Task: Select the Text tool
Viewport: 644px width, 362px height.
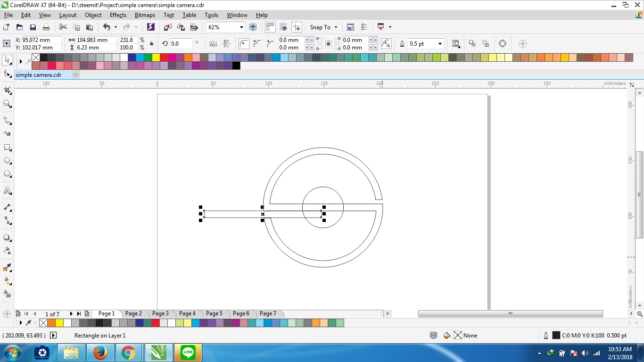Action: click(7, 190)
